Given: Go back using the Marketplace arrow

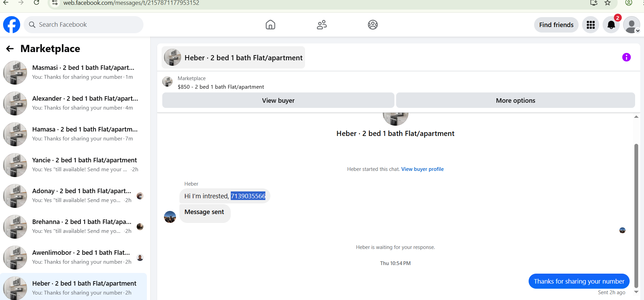Looking at the screenshot, I should click(10, 49).
